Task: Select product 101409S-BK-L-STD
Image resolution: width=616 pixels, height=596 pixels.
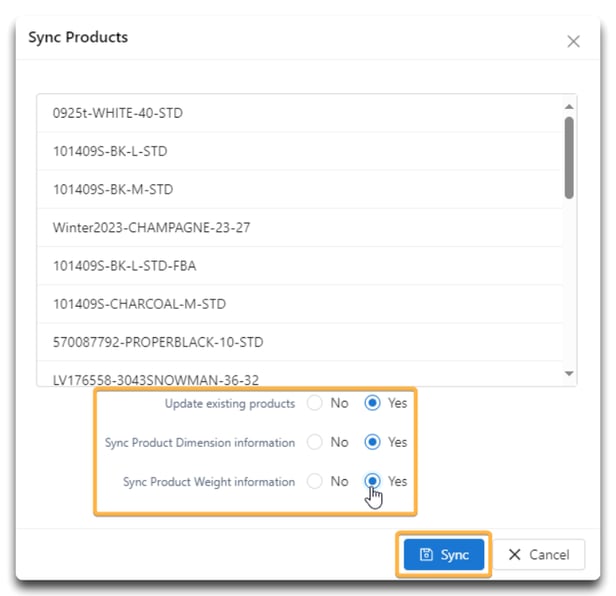Action: tap(300, 151)
